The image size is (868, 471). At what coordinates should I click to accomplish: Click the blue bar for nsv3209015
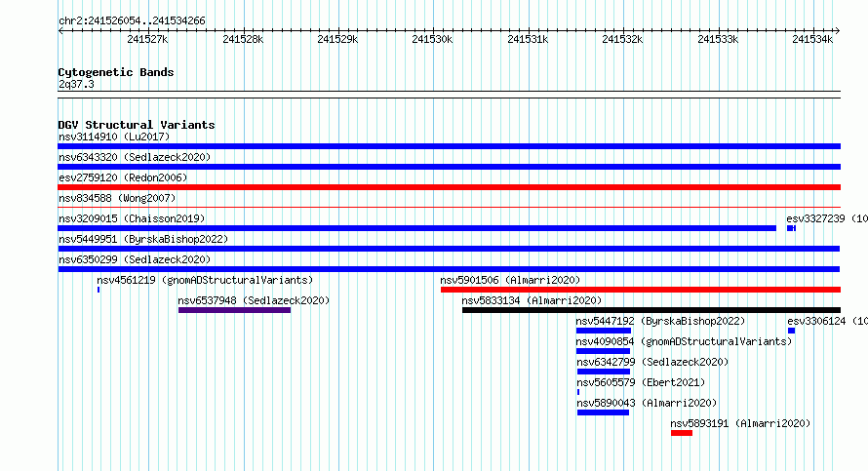416,228
